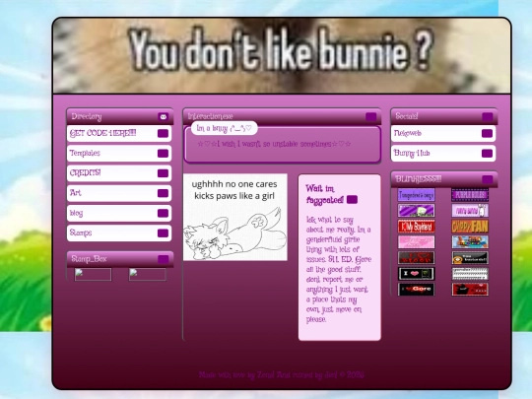The height and width of the screenshot is (399, 532).
Task: Click the purple icon in the Art row
Action: 163,193
